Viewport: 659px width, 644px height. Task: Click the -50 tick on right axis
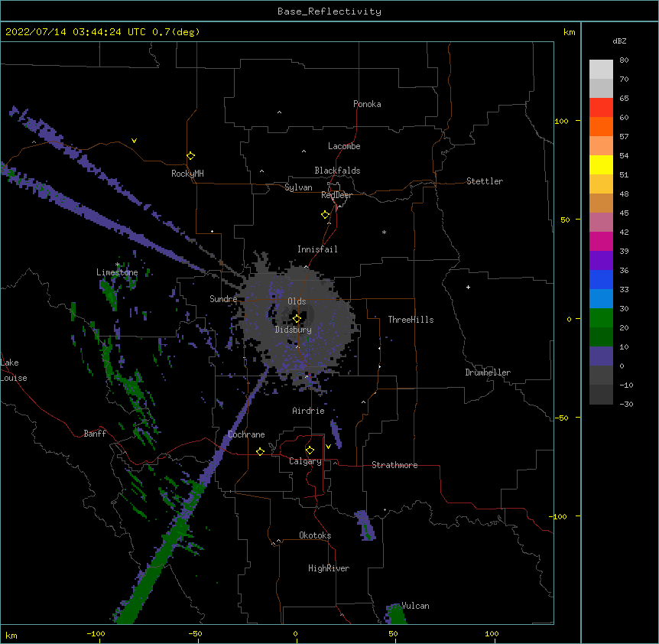(x=561, y=418)
